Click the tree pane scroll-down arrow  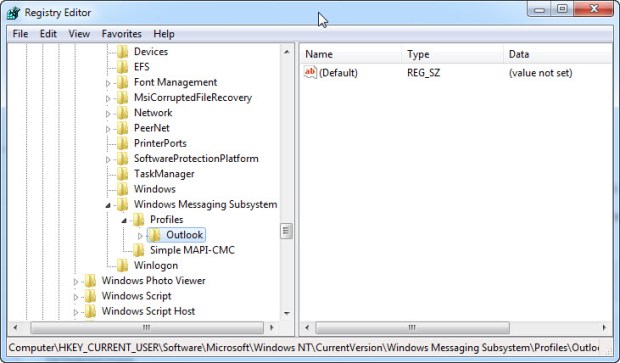[x=287, y=313]
